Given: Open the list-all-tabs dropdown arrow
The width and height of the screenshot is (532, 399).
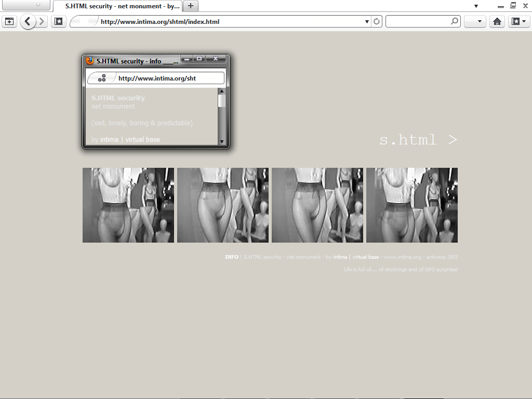Looking at the screenshot, I should (476, 6).
